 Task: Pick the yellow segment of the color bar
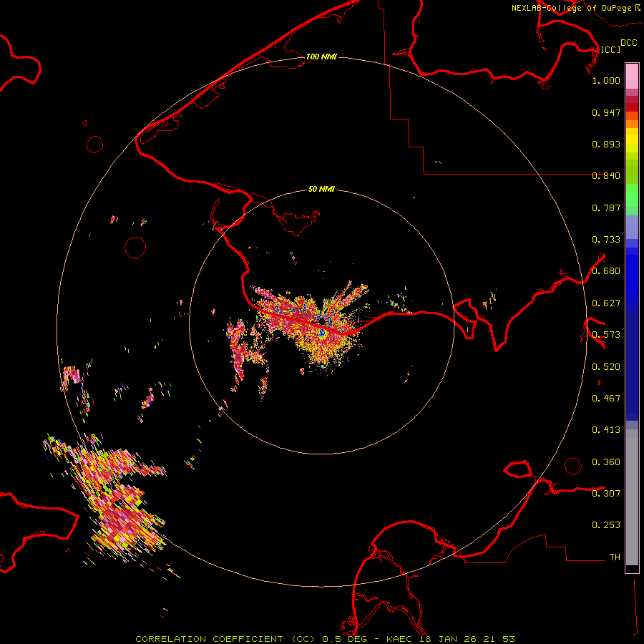click(632, 140)
